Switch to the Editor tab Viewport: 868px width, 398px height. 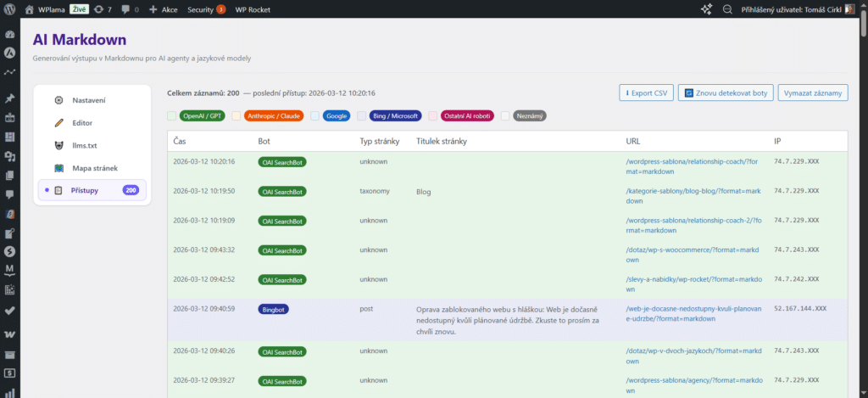pyautogui.click(x=92, y=123)
